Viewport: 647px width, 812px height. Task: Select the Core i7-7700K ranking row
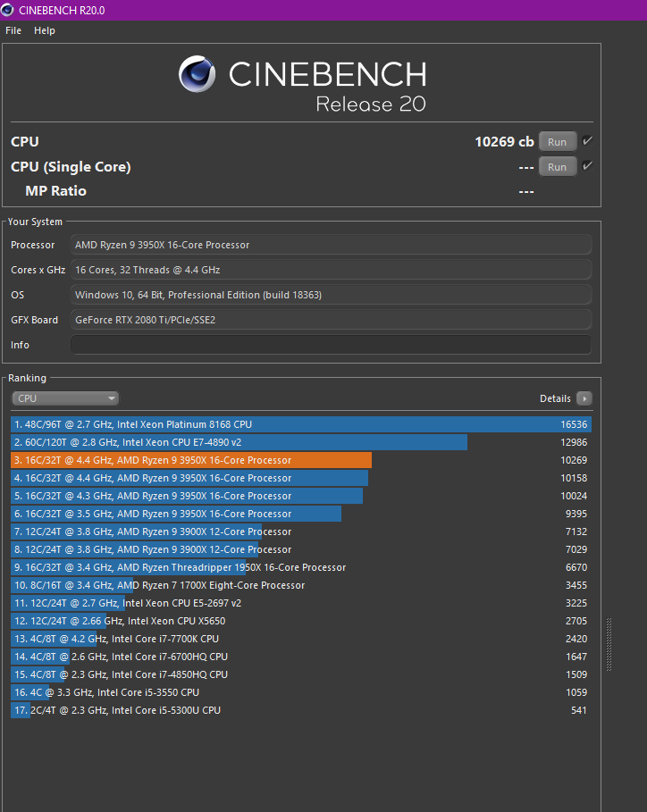(301, 639)
